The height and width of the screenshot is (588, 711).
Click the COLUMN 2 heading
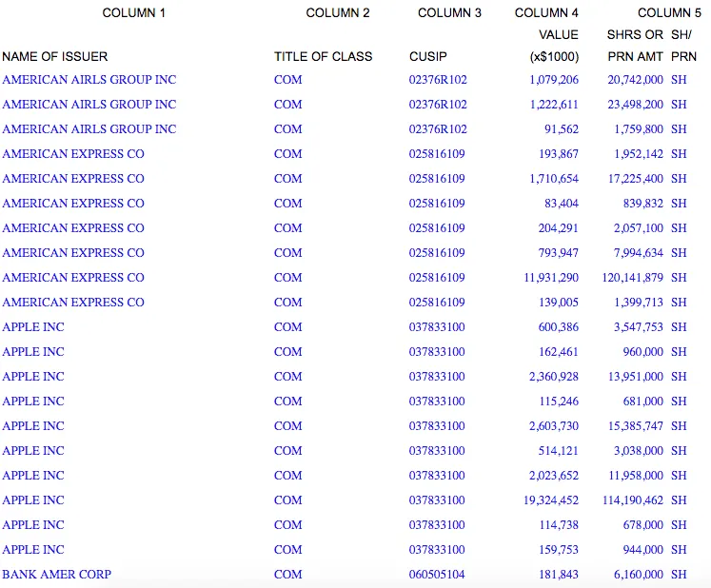pyautogui.click(x=338, y=13)
